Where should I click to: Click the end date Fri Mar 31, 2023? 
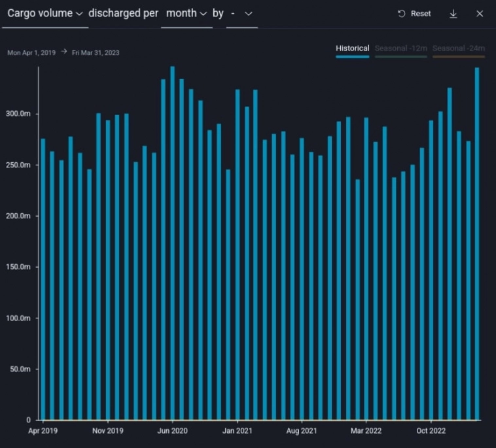(x=96, y=52)
